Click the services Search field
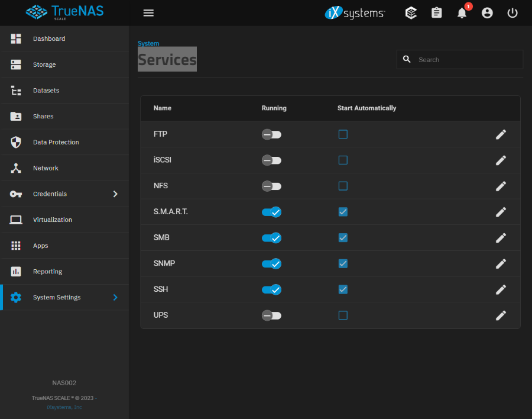 (x=467, y=60)
